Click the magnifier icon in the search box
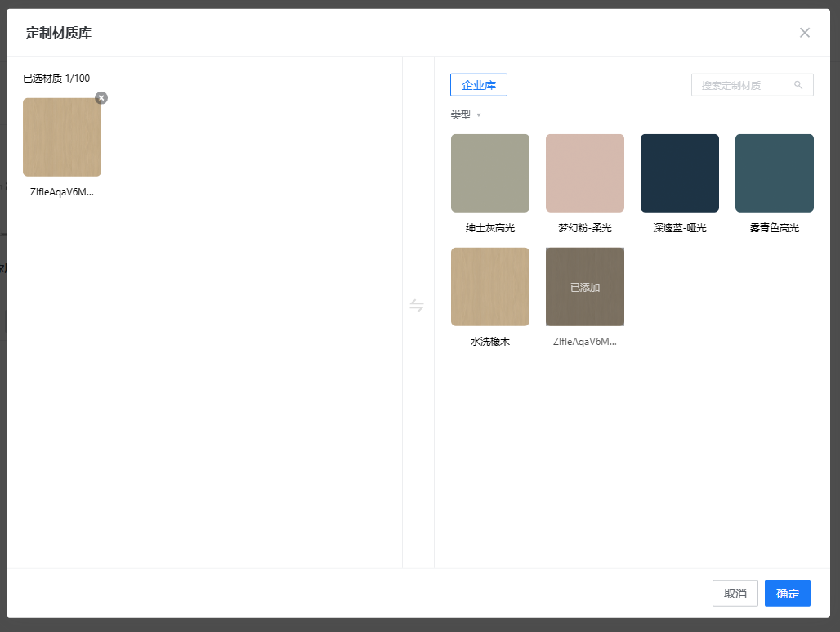Image resolution: width=840 pixels, height=632 pixels. [798, 85]
